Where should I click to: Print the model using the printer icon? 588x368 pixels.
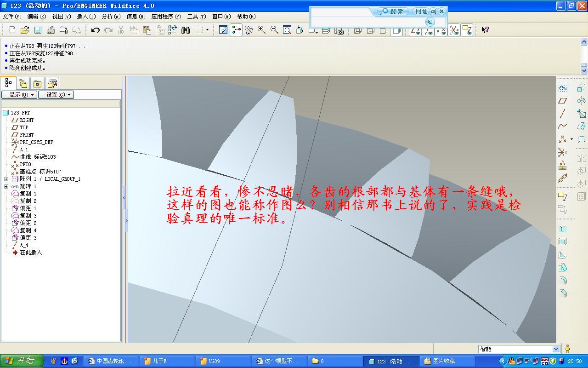[x=51, y=30]
